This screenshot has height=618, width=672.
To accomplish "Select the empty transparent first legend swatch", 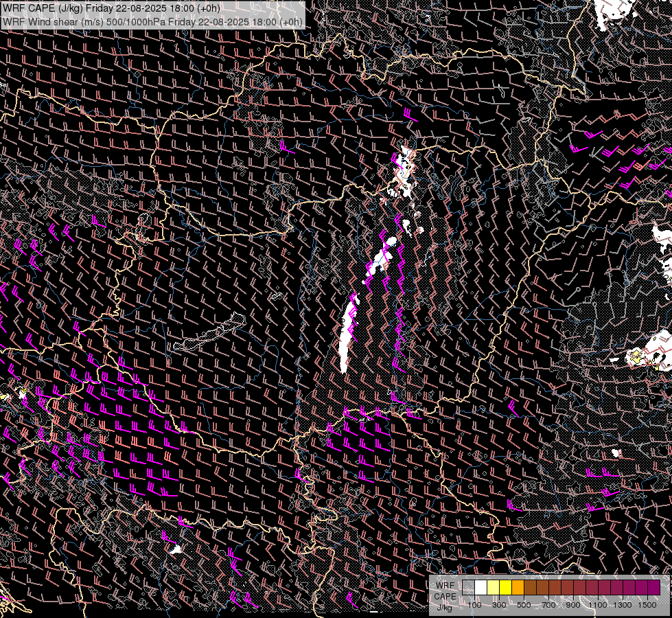I will [468, 588].
